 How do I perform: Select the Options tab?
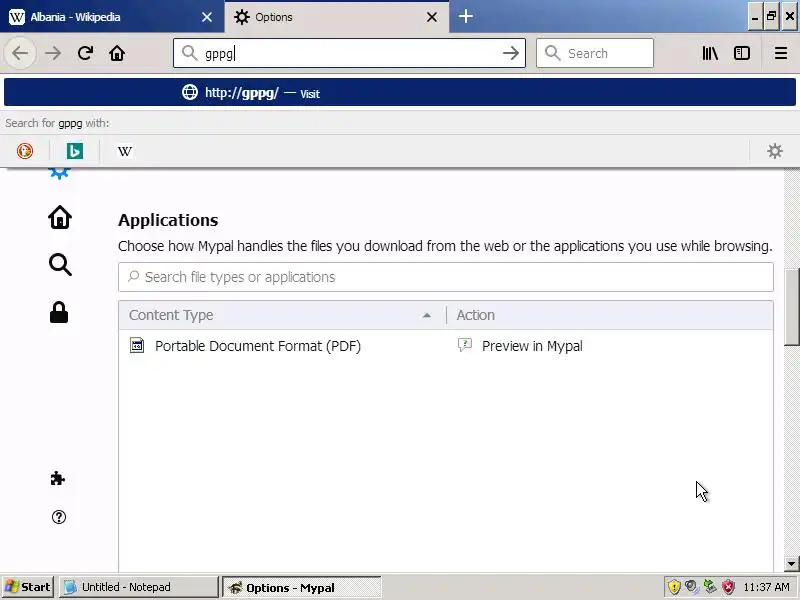(327, 17)
